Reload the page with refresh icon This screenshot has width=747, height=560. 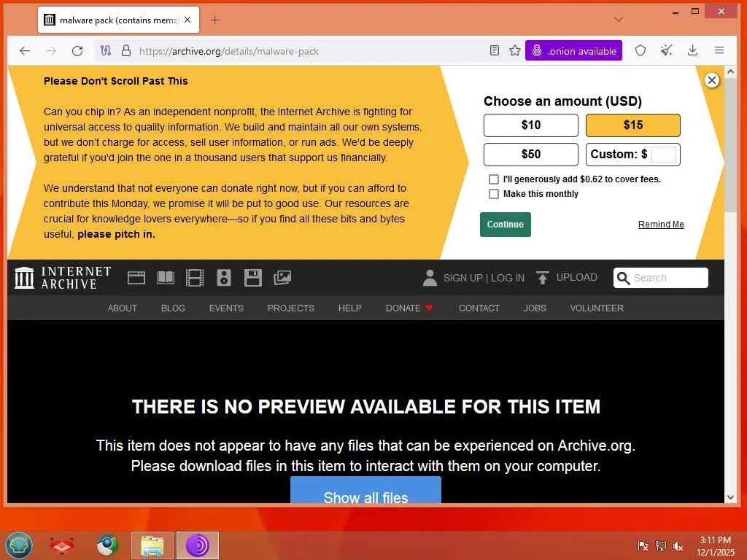pyautogui.click(x=77, y=51)
